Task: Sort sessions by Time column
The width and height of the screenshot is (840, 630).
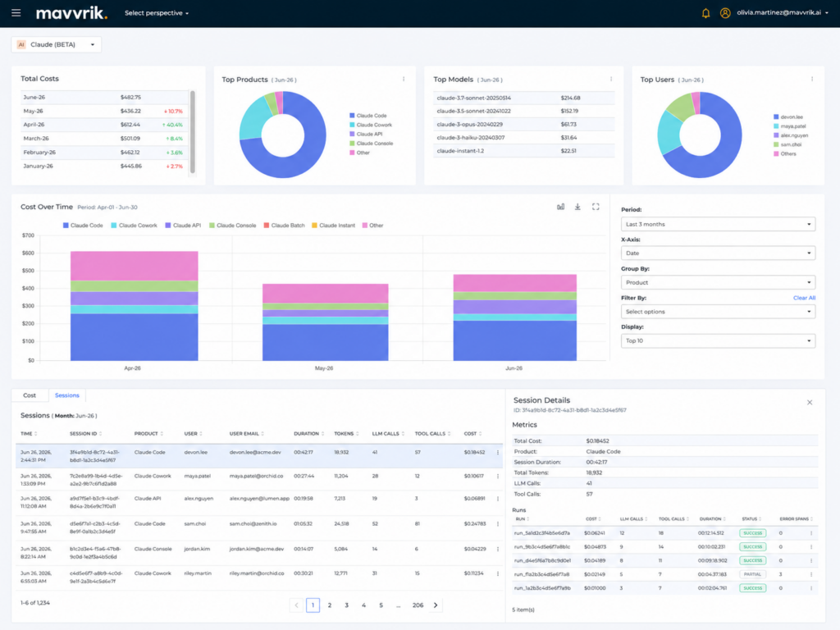Action: click(29, 434)
